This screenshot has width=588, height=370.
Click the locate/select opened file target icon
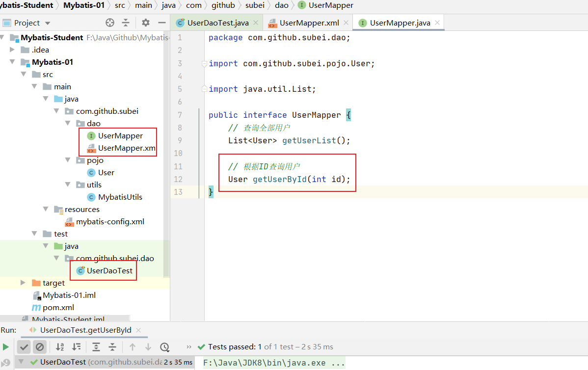click(110, 23)
